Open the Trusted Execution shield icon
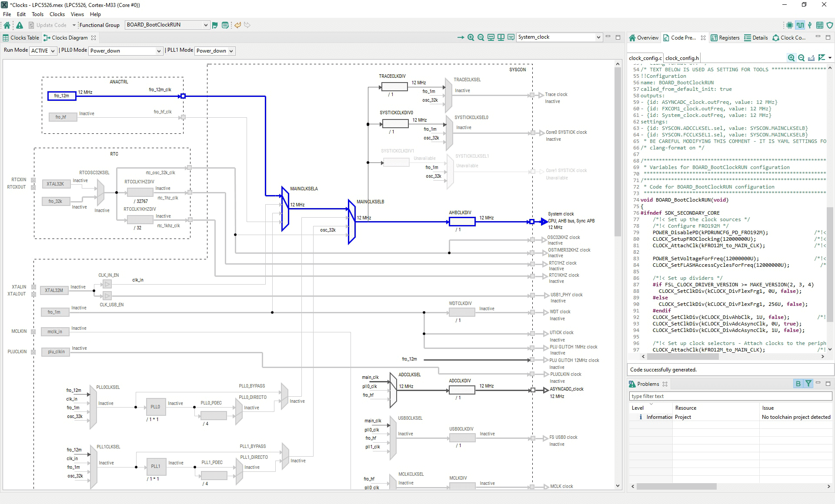 pos(830,25)
